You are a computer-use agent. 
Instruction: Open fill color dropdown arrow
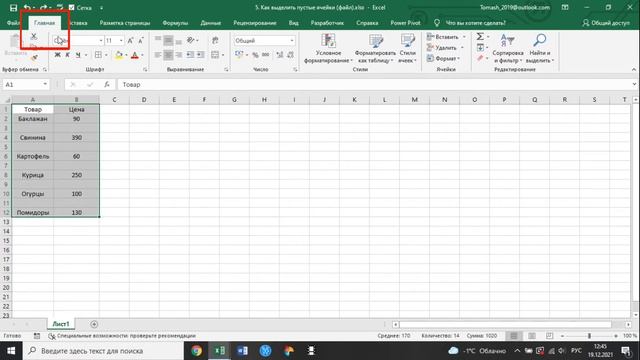[126, 55]
